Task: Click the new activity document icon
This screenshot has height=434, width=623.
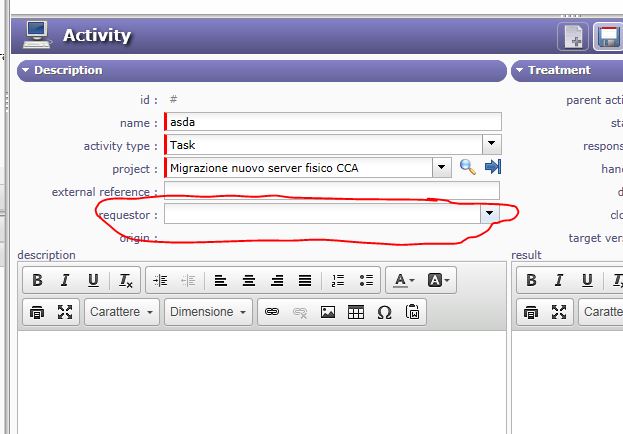Action: pos(574,37)
